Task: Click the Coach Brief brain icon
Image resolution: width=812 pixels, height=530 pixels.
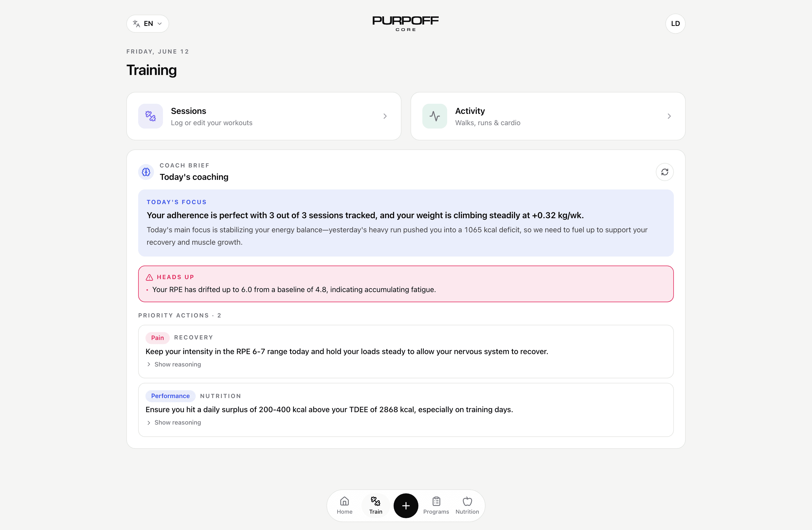Action: point(146,172)
